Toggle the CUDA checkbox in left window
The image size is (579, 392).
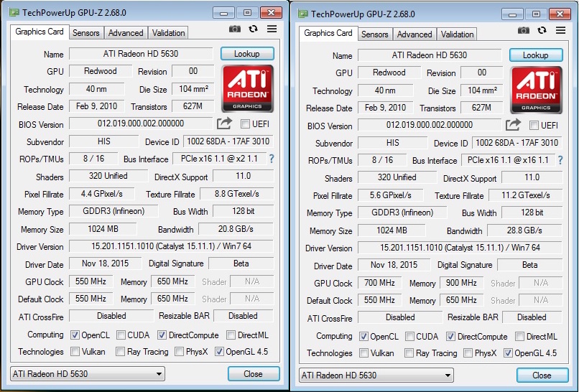121,335
